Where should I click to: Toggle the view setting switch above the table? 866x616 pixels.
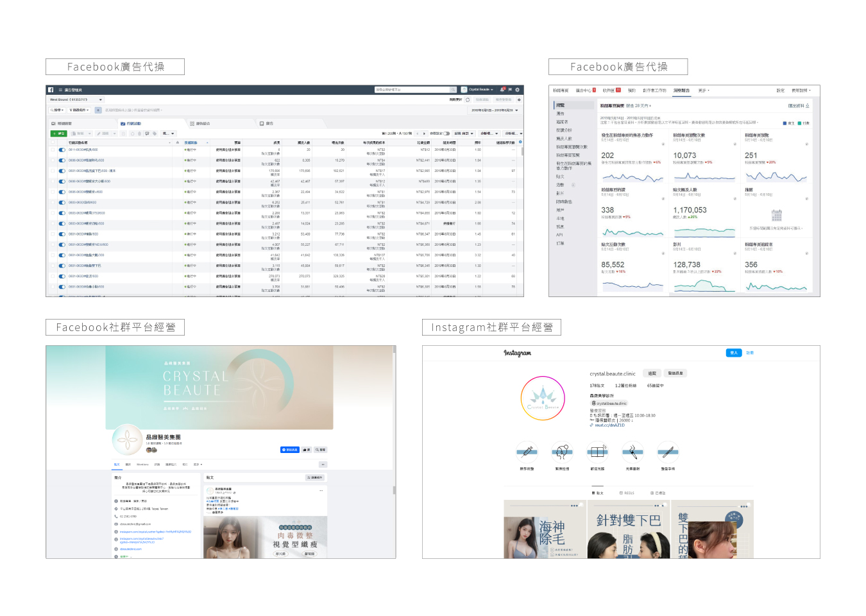click(x=446, y=133)
